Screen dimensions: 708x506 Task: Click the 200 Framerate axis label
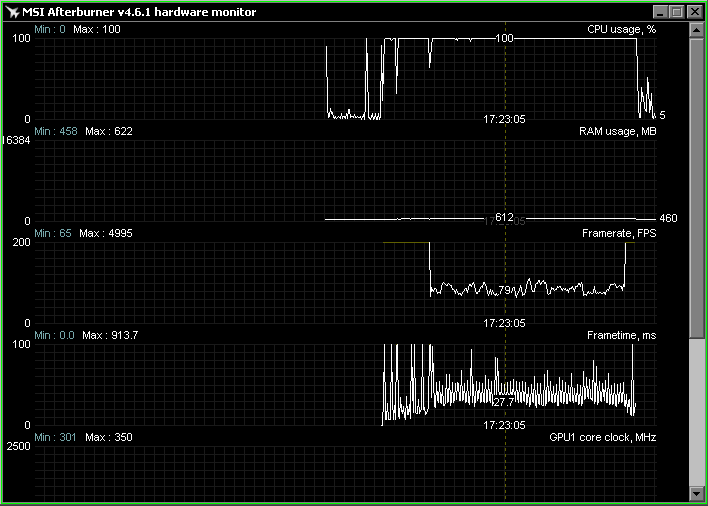point(21,242)
